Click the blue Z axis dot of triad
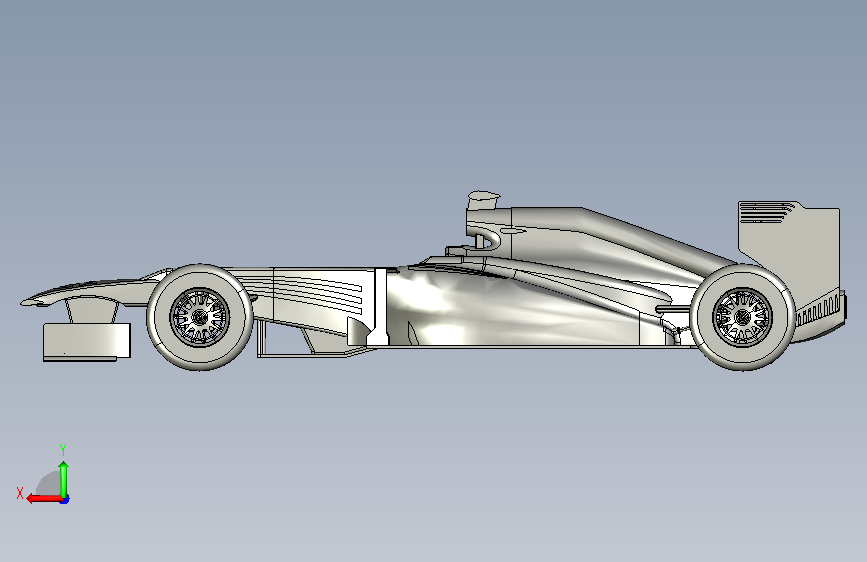Viewport: 867px width, 562px height. 65,500
